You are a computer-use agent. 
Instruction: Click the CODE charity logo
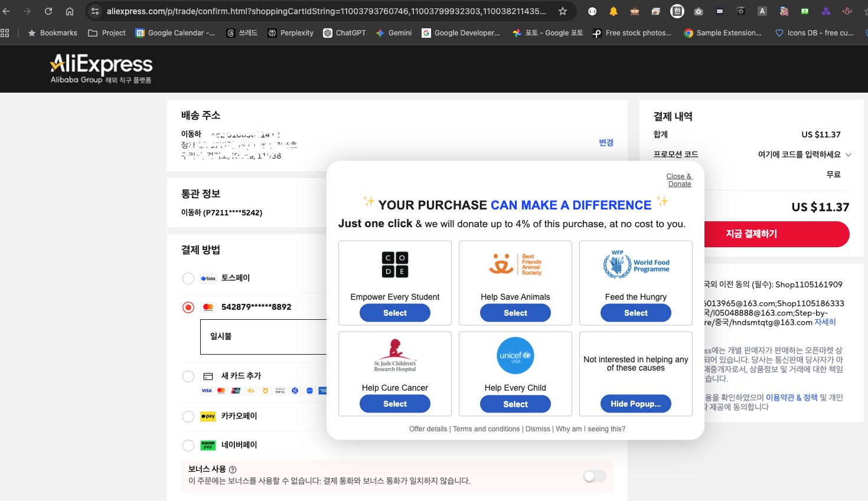tap(395, 264)
